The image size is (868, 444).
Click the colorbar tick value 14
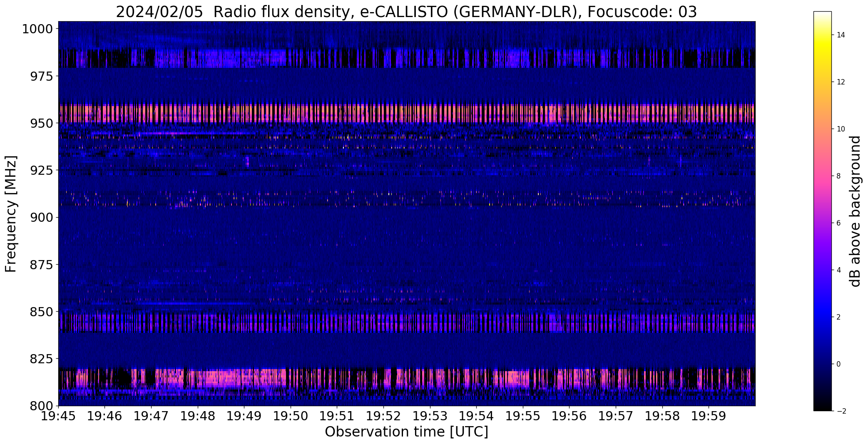(x=841, y=35)
